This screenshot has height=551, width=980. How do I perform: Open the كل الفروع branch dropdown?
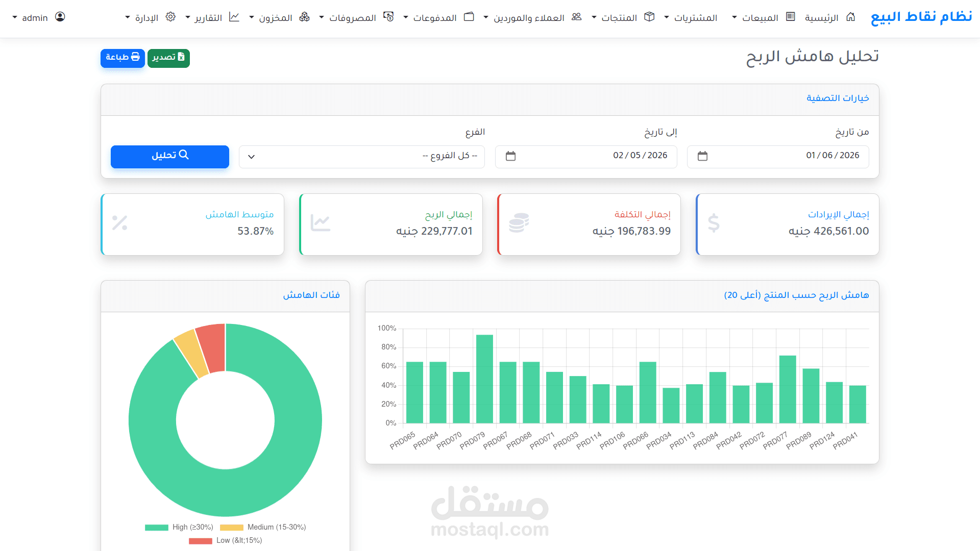(x=361, y=156)
